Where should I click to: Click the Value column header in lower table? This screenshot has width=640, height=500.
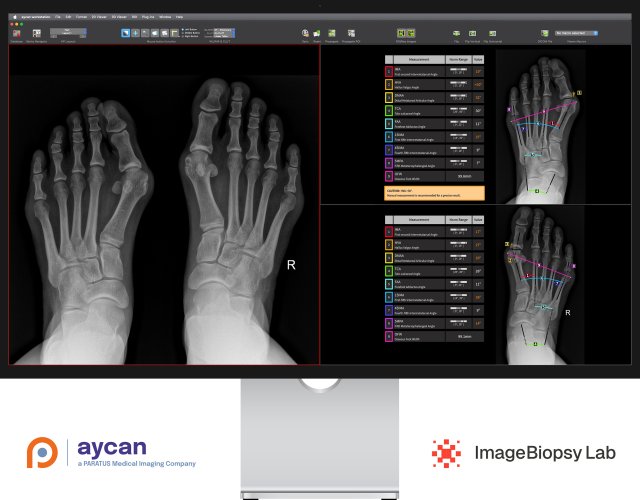coord(478,220)
